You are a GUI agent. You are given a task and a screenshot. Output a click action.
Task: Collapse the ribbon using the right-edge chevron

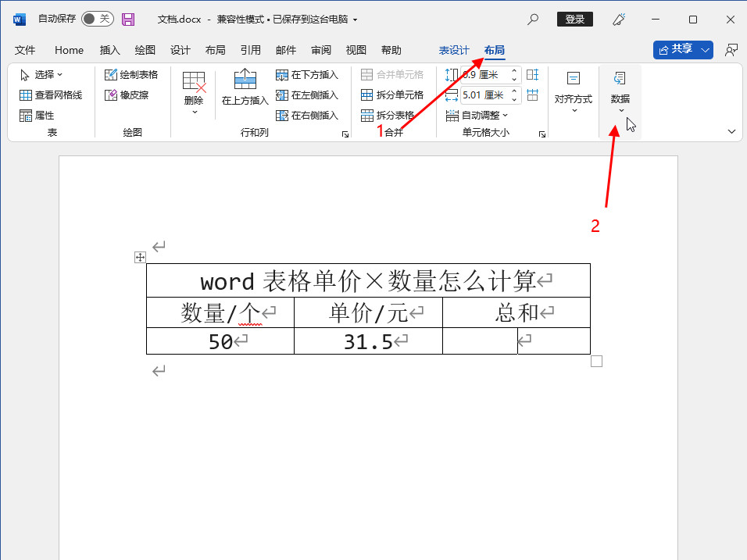click(731, 132)
